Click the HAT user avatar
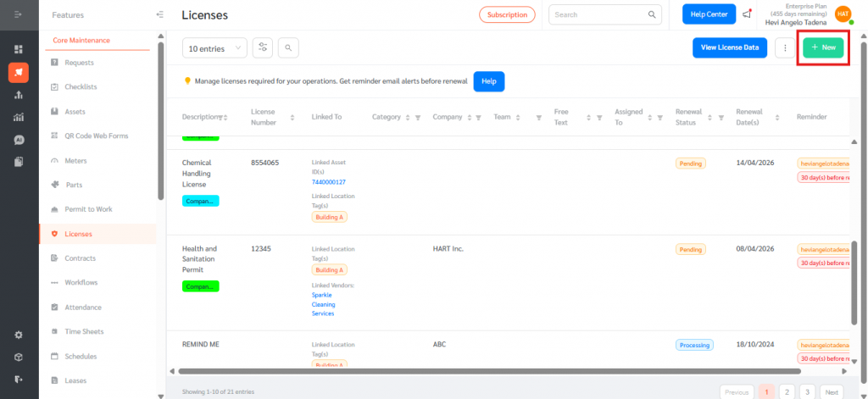Image resolution: width=868 pixels, height=399 pixels. pos(843,14)
